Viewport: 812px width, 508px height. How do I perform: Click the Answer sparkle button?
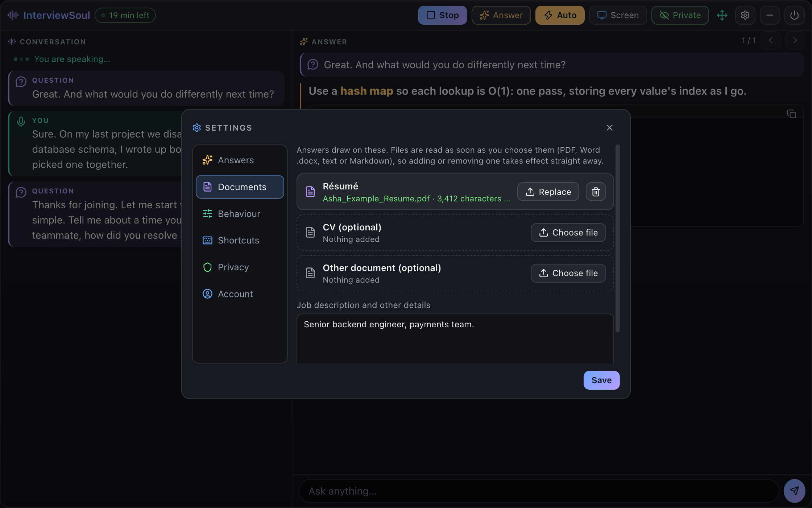[x=501, y=15]
